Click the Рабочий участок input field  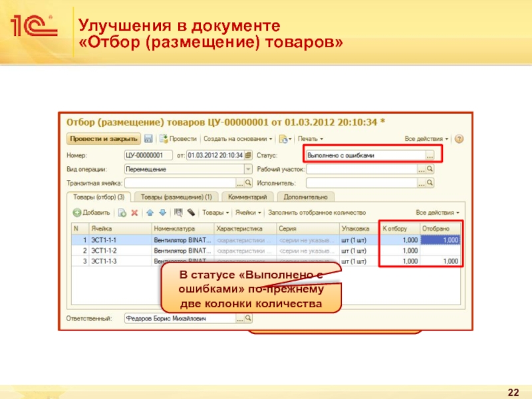(x=362, y=169)
